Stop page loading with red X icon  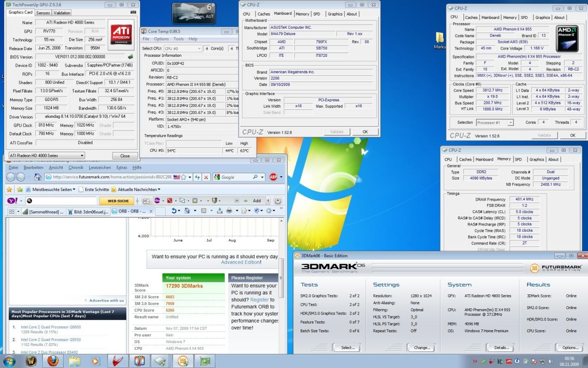(206, 177)
